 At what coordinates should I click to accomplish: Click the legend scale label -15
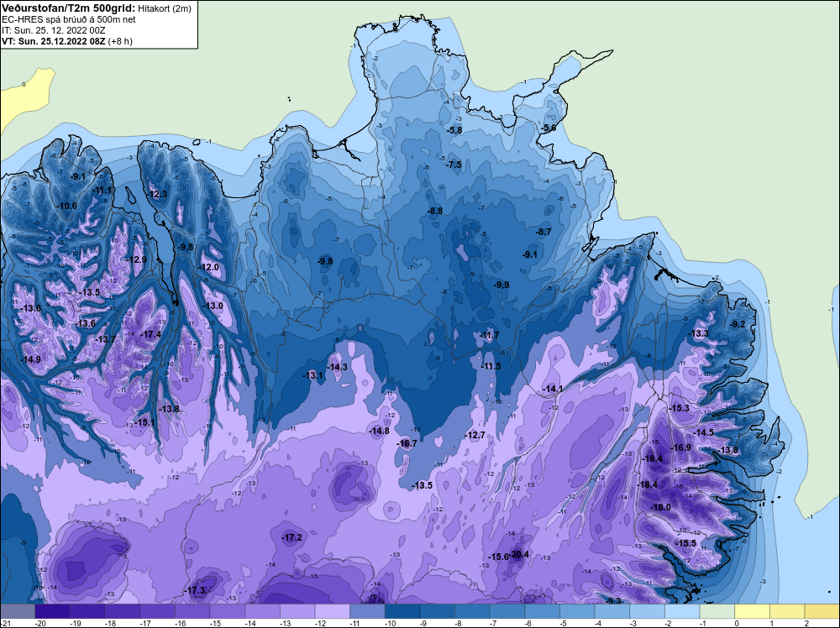pos(214,623)
